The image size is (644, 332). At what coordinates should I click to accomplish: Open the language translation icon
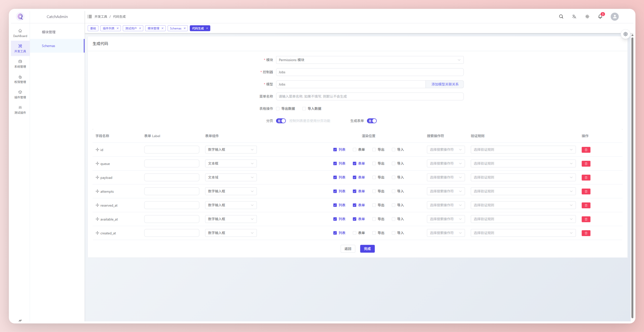574,17
